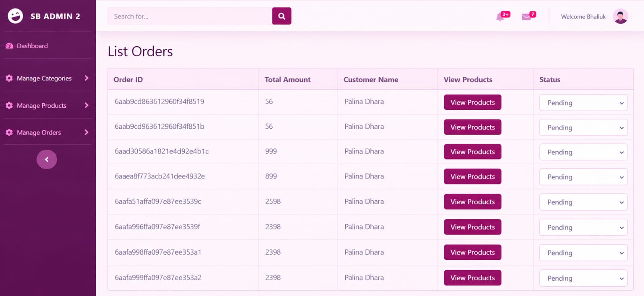View Products for order 6aafa998ffa097e87ee353a1
The image size is (644, 296).
pyautogui.click(x=473, y=252)
